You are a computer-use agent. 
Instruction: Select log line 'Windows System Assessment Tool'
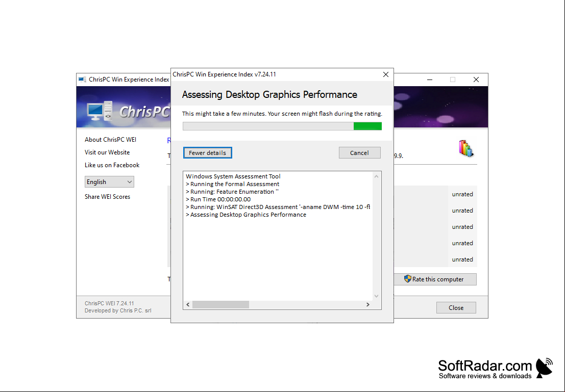tap(233, 176)
